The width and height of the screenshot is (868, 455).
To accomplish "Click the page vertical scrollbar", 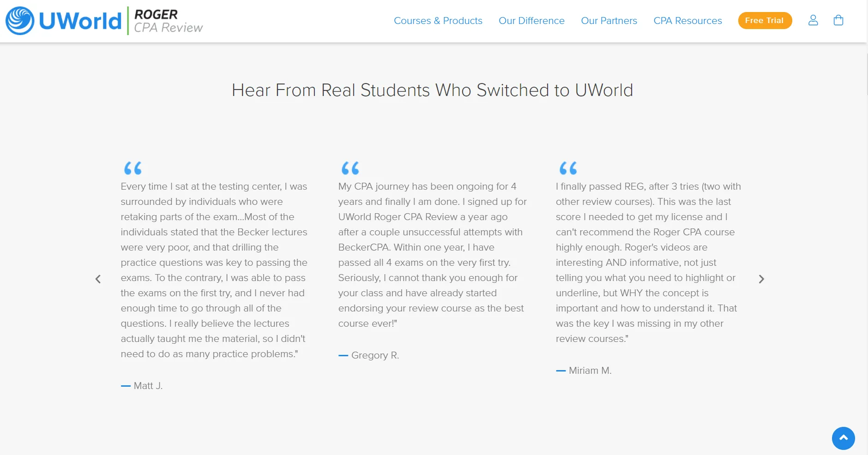I will click(x=867, y=74).
